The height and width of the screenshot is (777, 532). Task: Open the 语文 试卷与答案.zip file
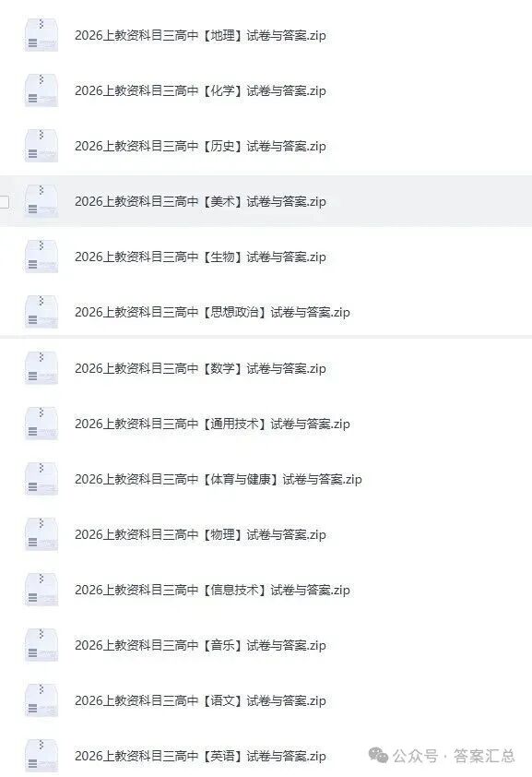point(200,700)
